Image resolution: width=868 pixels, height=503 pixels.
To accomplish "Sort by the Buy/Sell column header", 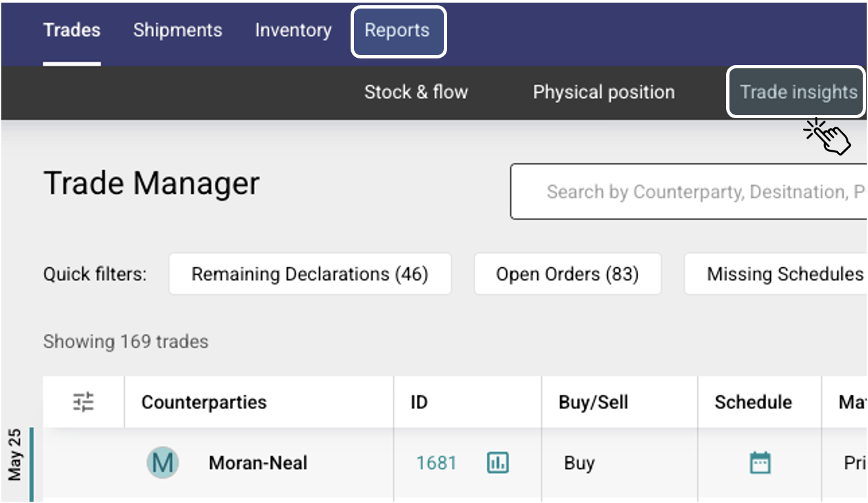I will point(592,401).
